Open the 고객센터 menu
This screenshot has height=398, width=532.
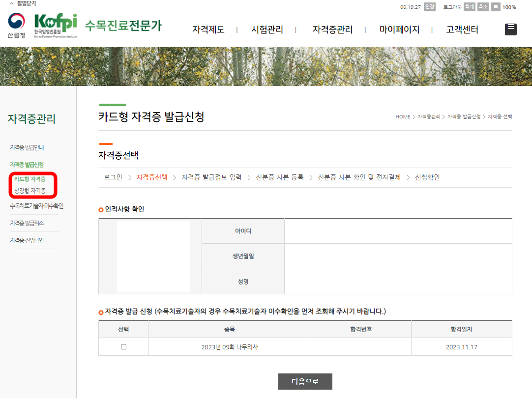[461, 29]
